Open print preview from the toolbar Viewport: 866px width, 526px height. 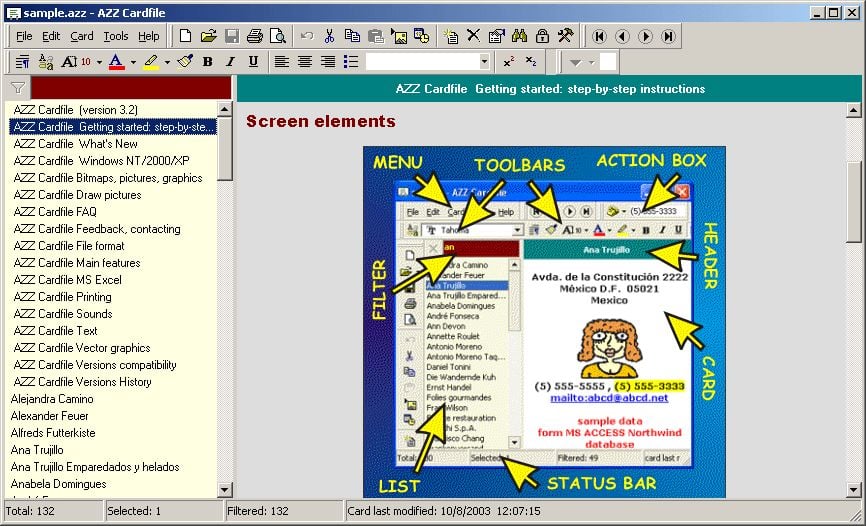[x=278, y=36]
